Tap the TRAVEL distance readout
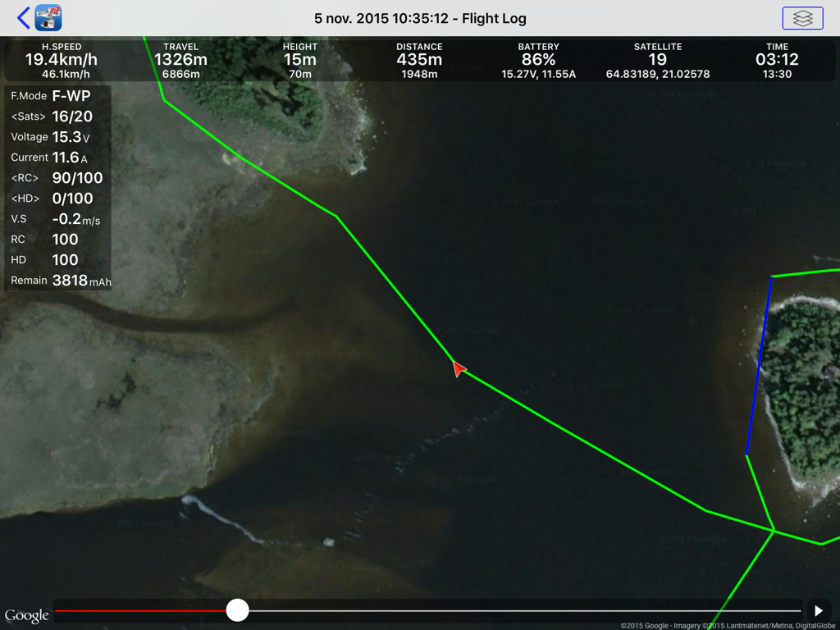Image resolution: width=840 pixels, height=630 pixels. click(181, 60)
